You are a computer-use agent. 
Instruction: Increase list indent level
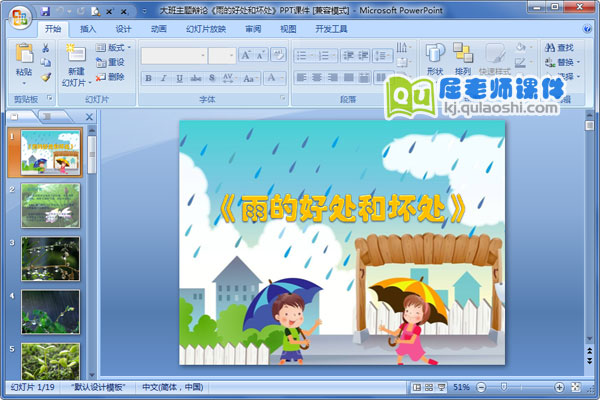point(363,56)
